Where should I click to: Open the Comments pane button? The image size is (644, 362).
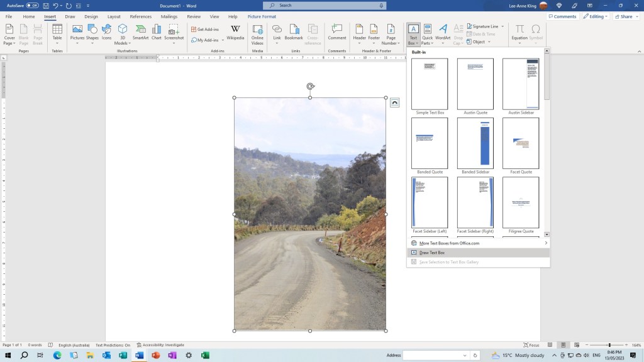[562, 16]
